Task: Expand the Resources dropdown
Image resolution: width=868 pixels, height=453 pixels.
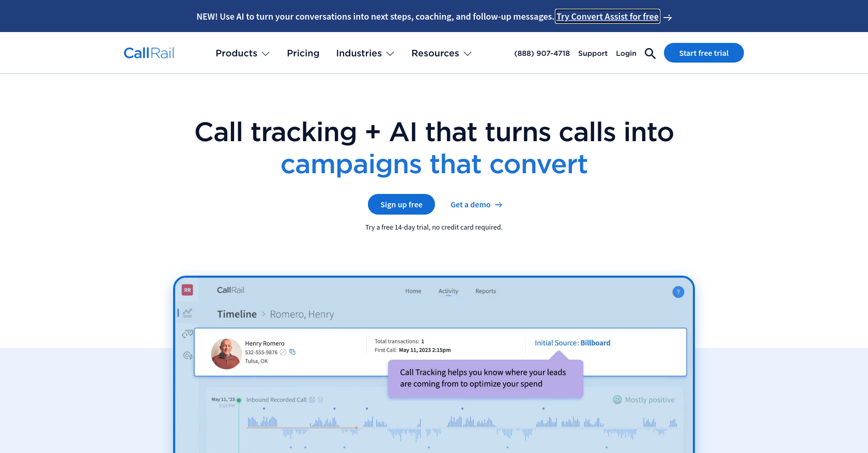Action: click(x=441, y=53)
